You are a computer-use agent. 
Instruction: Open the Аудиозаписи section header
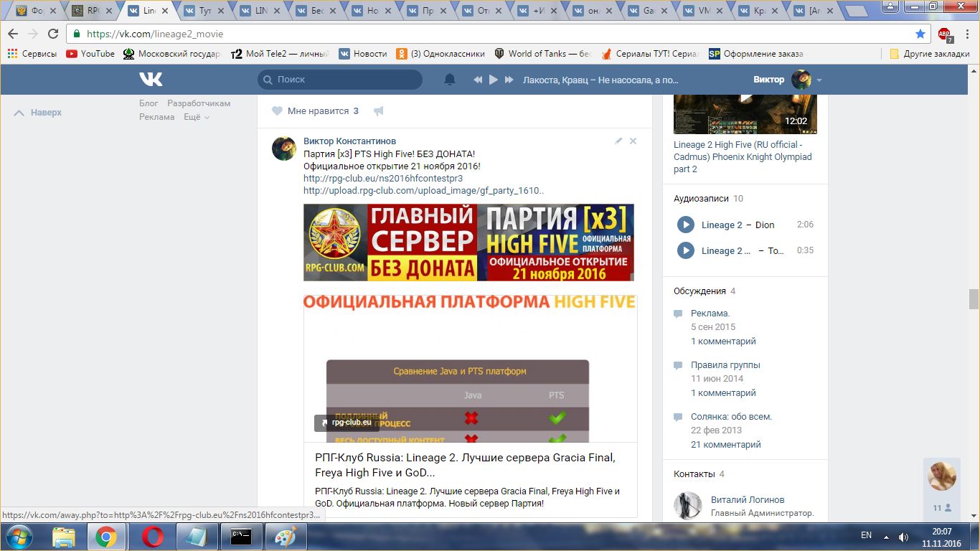tap(702, 199)
